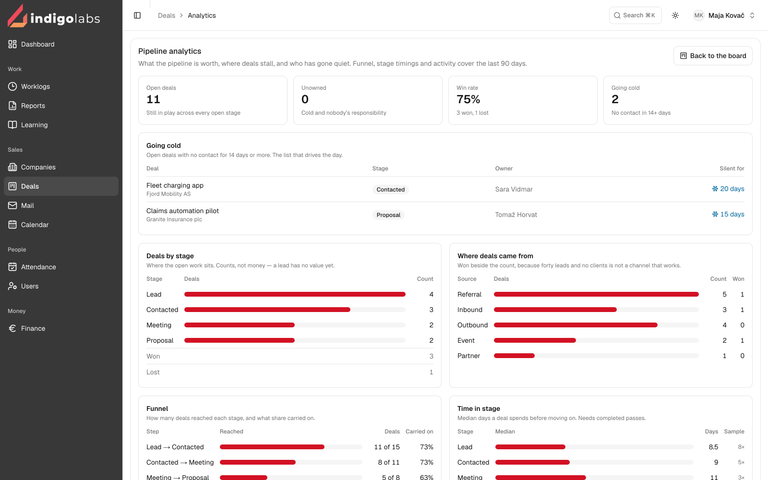The height and width of the screenshot is (480, 768).
Task: Click owner name Tomaž Horvat
Action: coord(516,215)
